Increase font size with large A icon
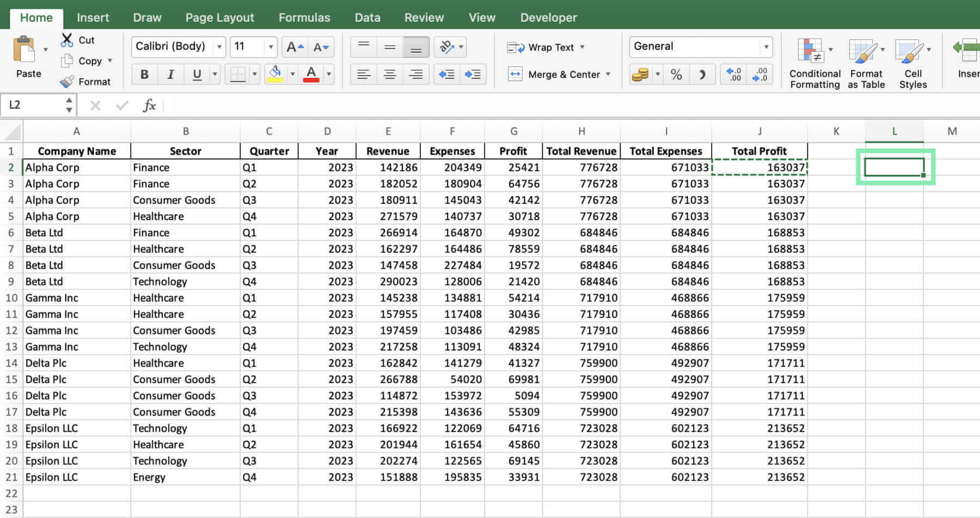 point(295,47)
